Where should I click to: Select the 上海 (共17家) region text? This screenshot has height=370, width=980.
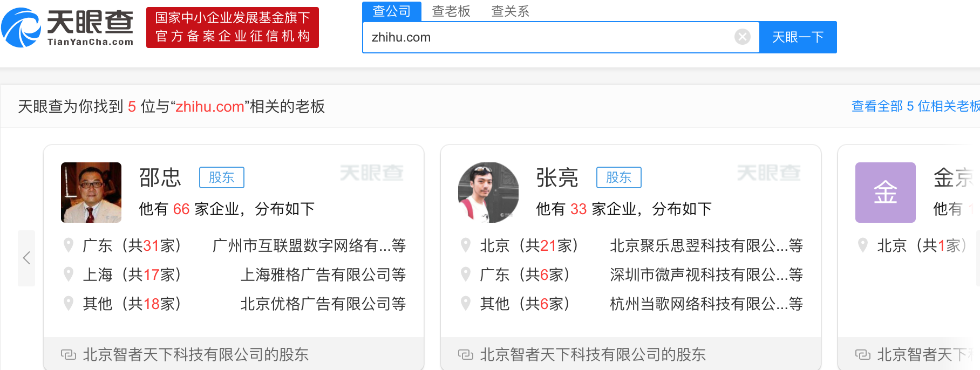[132, 275]
